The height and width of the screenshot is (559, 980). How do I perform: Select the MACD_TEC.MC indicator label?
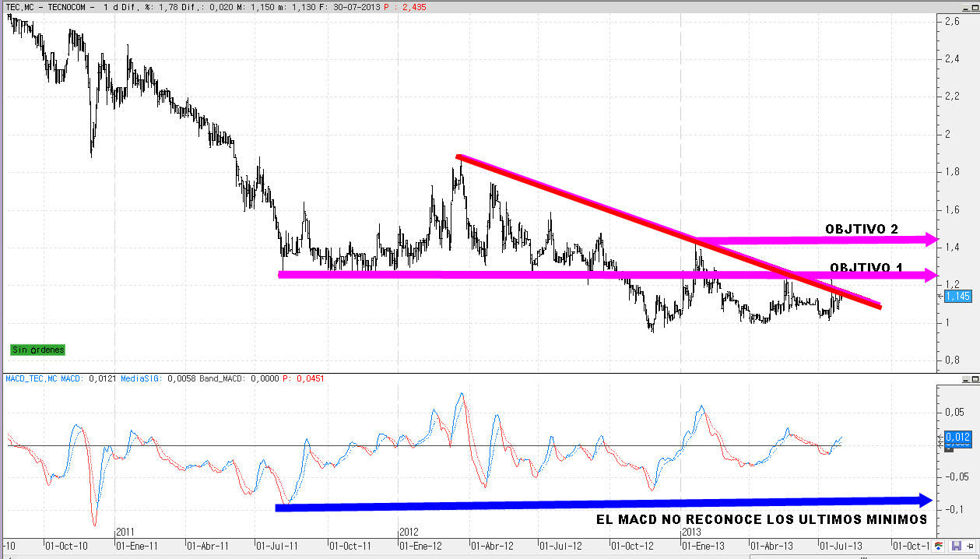pos(31,379)
